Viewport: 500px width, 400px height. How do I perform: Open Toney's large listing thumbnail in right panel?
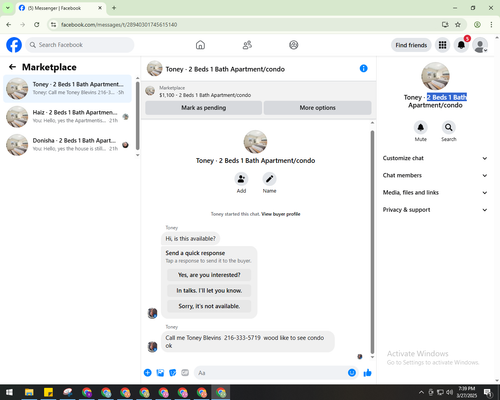(x=435, y=76)
